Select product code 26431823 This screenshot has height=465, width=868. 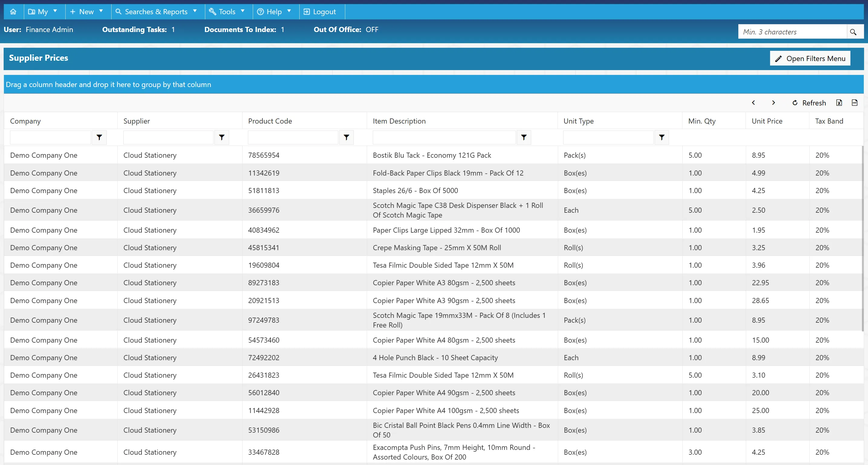pos(264,375)
